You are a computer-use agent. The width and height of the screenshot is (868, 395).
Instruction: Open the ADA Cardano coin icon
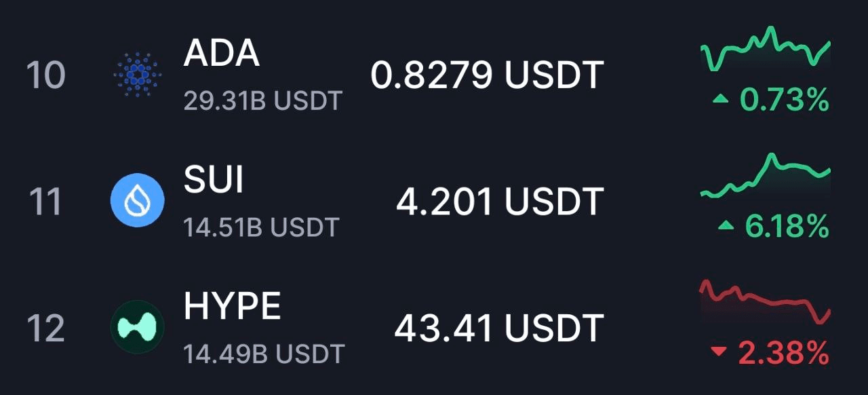click(138, 74)
